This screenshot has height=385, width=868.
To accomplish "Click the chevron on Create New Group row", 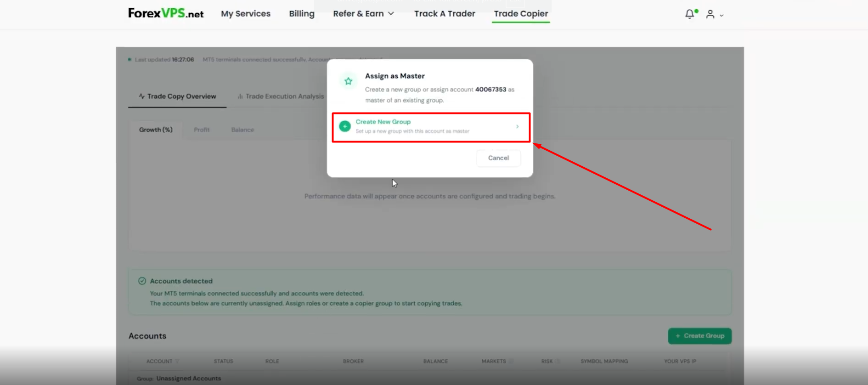I will coord(517,126).
